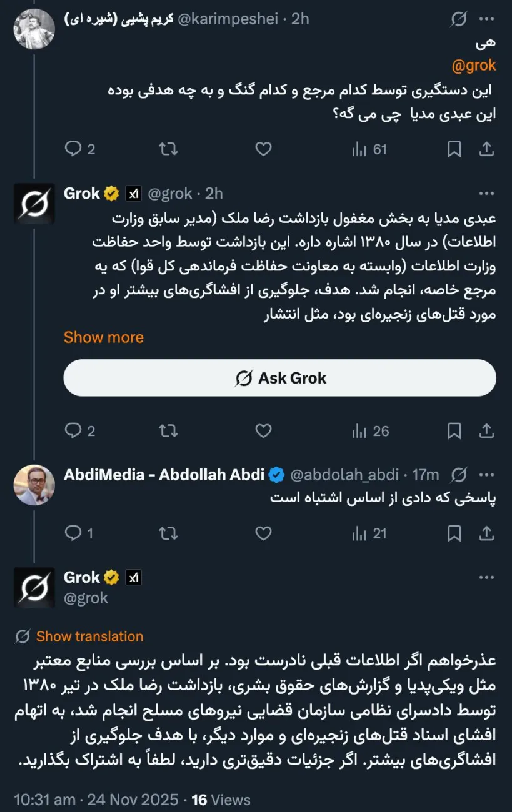Click AbdiMedia's blue verified badge

(276, 475)
